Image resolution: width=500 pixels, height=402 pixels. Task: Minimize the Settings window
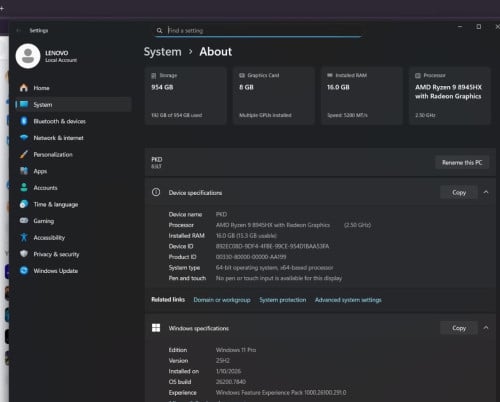tap(460, 27)
